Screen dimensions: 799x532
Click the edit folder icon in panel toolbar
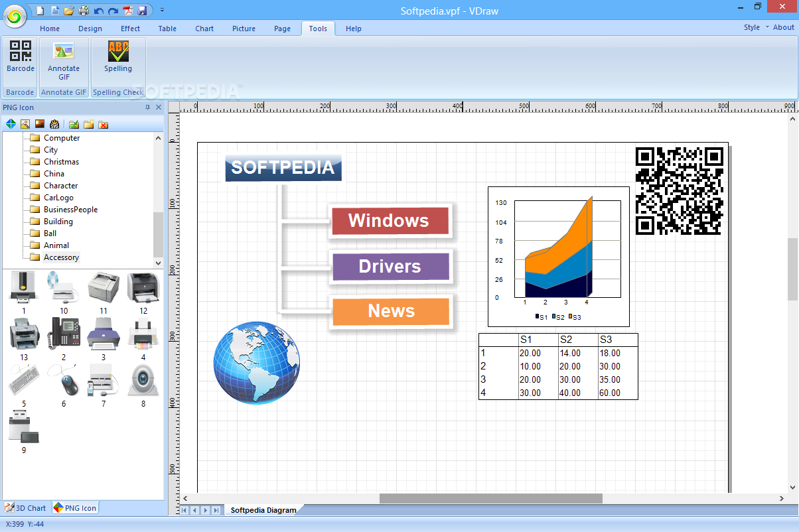pos(74,124)
